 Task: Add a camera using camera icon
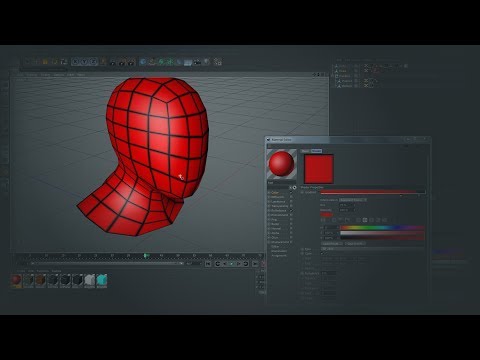[198, 62]
